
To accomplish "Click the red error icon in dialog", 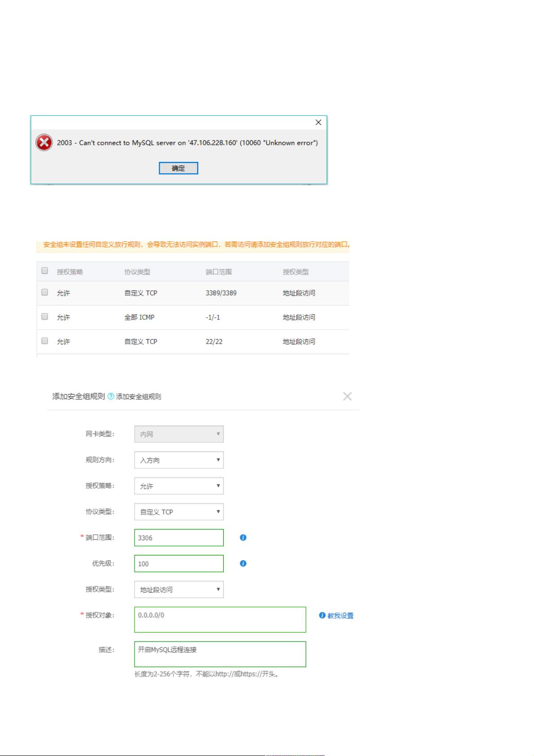I will (44, 143).
